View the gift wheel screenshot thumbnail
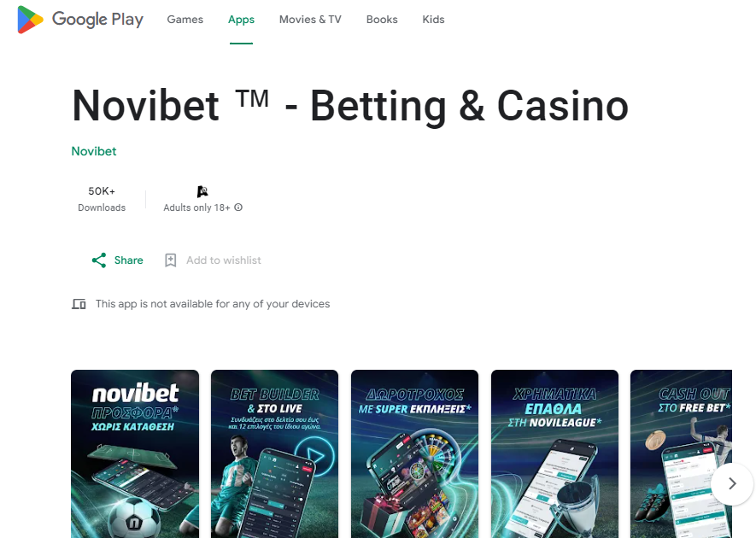The image size is (756, 538). point(414,453)
